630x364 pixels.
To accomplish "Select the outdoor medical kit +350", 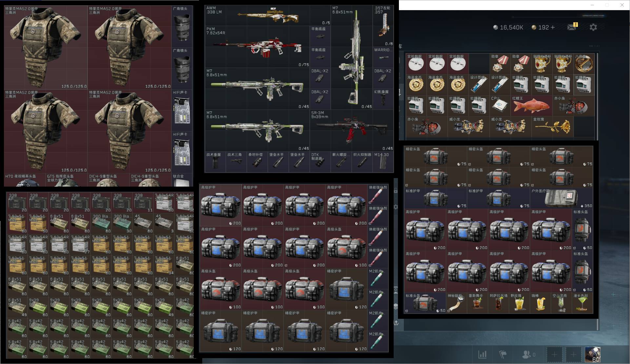I will (x=561, y=198).
